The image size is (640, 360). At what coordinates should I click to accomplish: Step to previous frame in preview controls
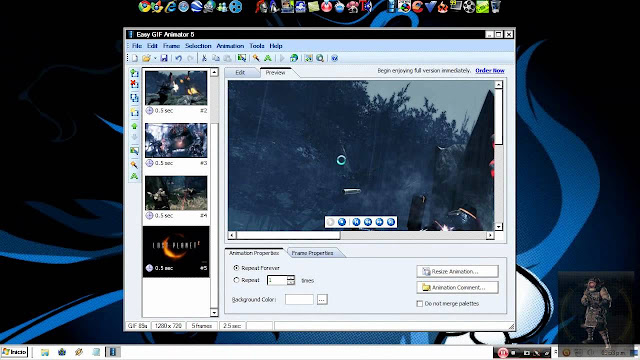(368, 222)
